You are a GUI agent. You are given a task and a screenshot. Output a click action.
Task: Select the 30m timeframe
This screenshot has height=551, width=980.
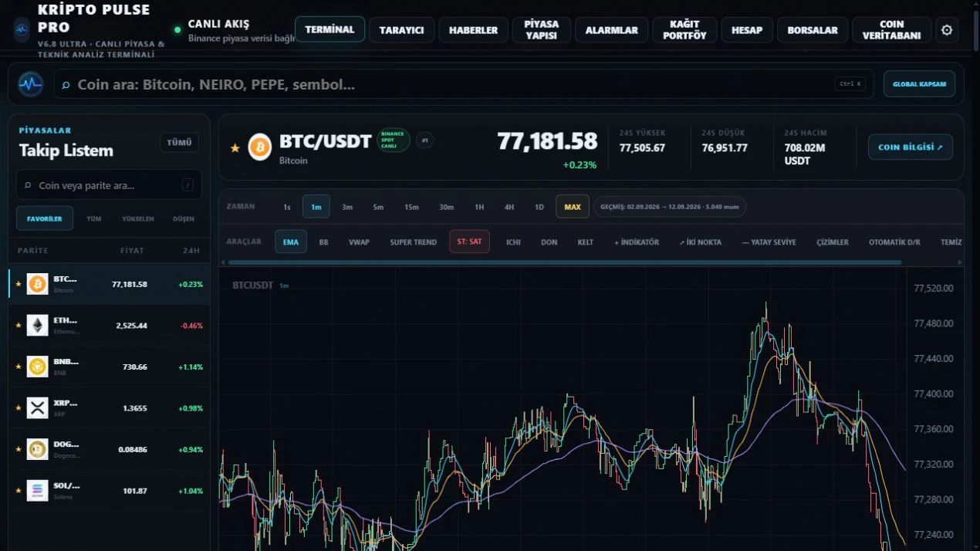447,207
